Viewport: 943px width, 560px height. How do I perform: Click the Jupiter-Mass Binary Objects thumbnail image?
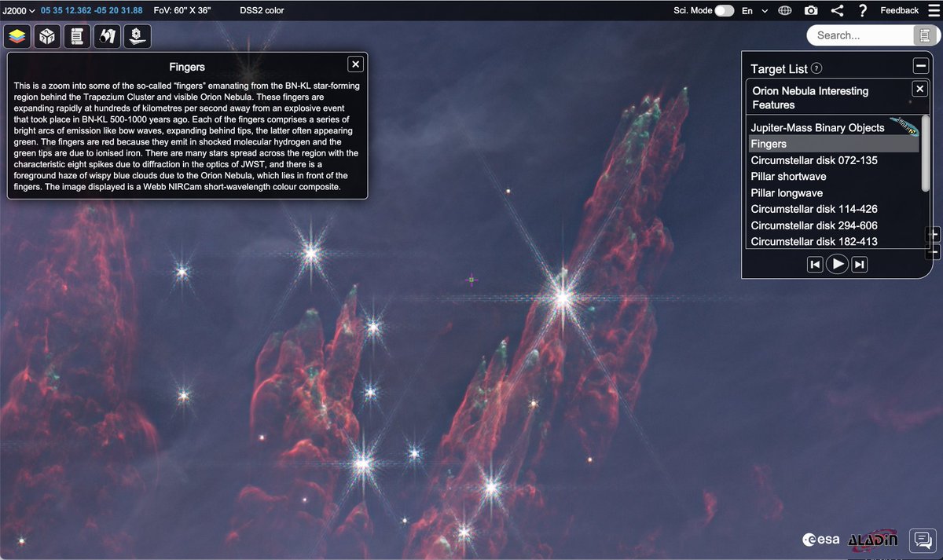point(905,126)
